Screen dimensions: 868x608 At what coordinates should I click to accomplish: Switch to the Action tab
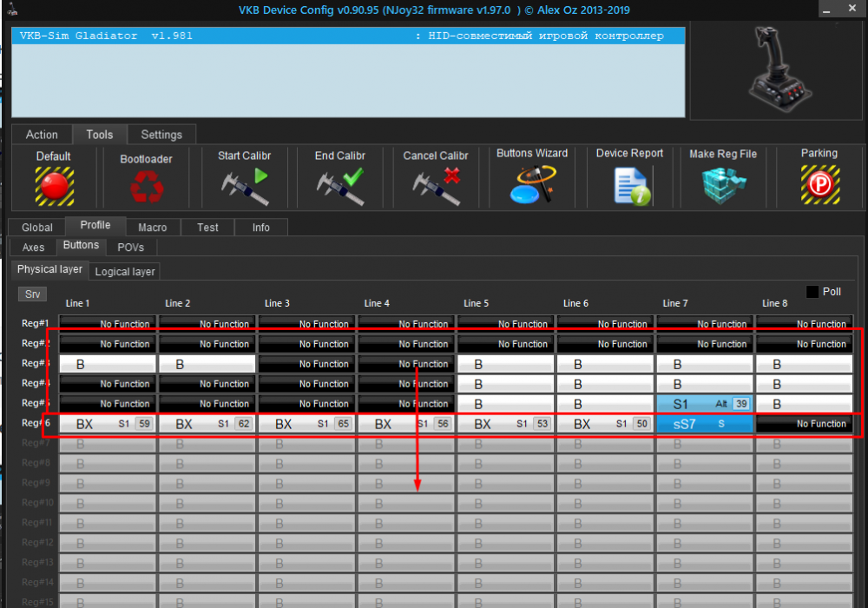tap(42, 135)
